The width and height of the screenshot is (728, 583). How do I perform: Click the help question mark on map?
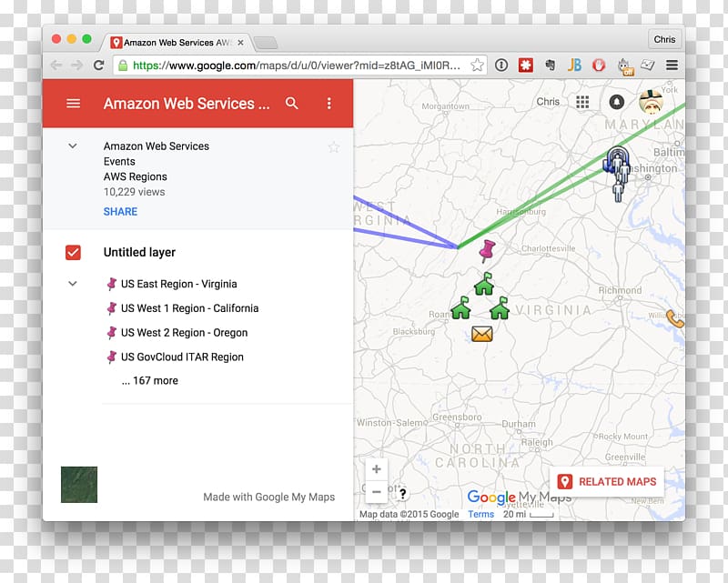(x=402, y=494)
